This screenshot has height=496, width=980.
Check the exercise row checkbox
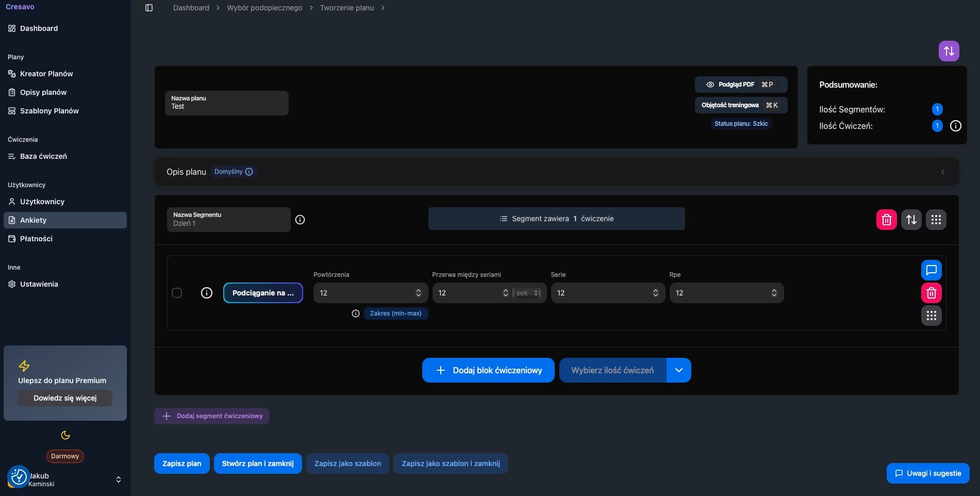pyautogui.click(x=177, y=293)
